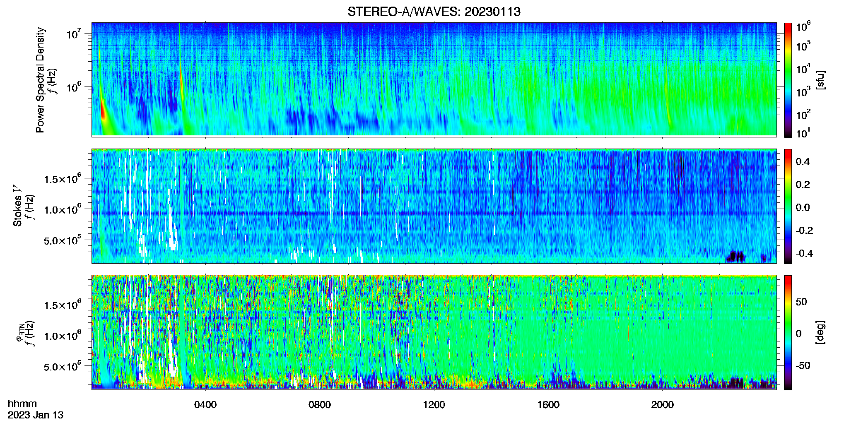Click the -0.2 value on Stokes color scale
The image size is (868, 447).
click(x=804, y=231)
